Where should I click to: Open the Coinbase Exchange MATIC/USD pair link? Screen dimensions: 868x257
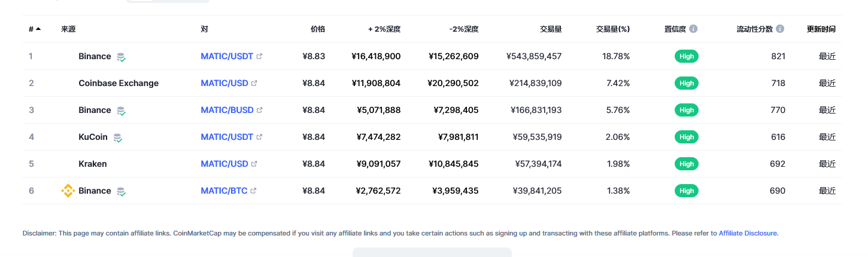click(x=224, y=83)
